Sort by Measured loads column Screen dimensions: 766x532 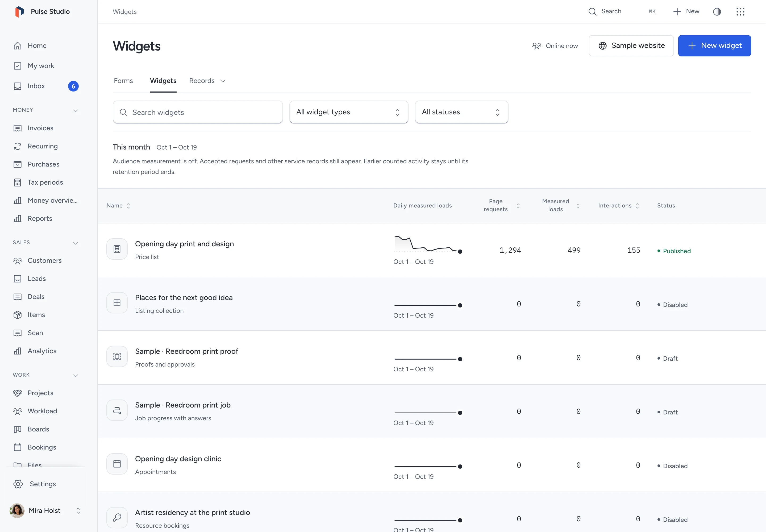pos(561,205)
